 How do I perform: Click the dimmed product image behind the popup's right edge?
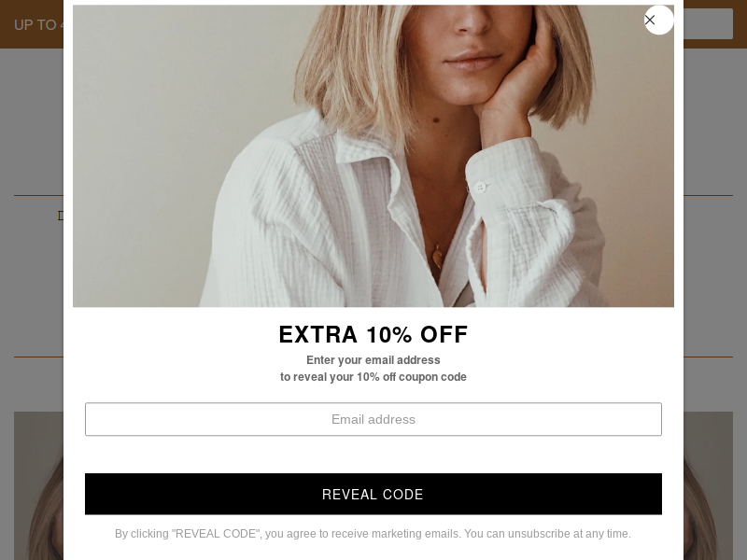coord(708,485)
